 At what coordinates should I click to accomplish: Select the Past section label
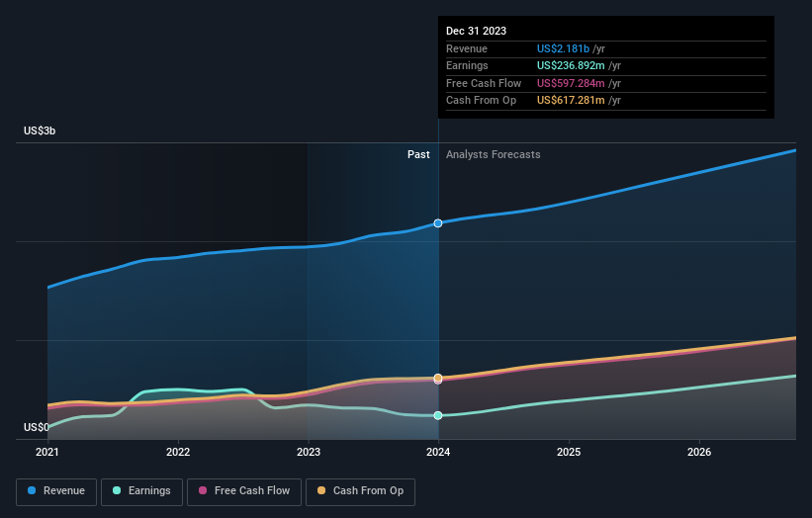click(418, 154)
